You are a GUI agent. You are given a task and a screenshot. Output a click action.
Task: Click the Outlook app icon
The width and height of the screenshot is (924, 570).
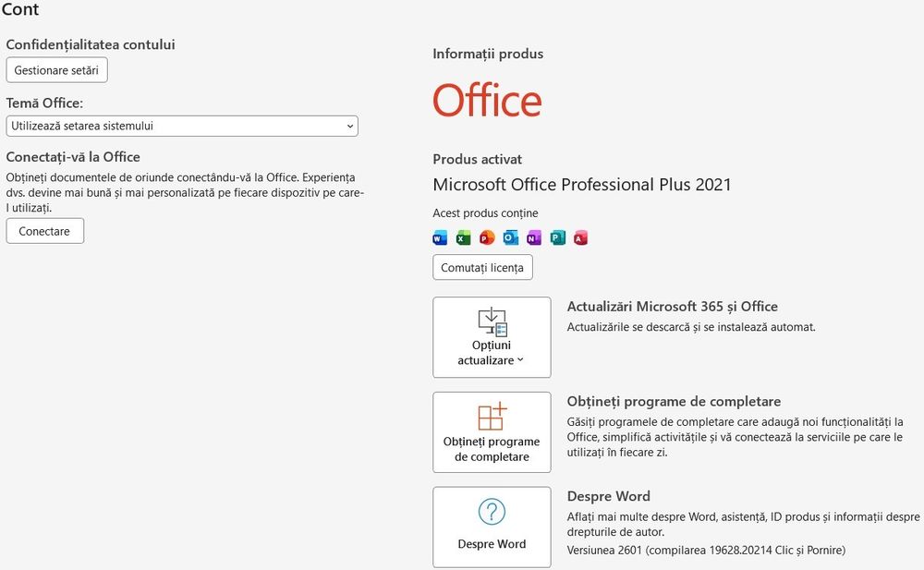[510, 237]
